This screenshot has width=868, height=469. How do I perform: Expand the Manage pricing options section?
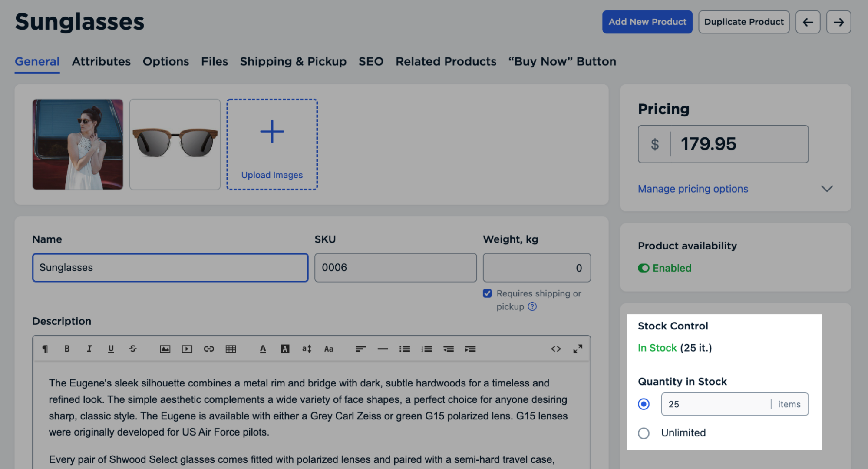693,189
